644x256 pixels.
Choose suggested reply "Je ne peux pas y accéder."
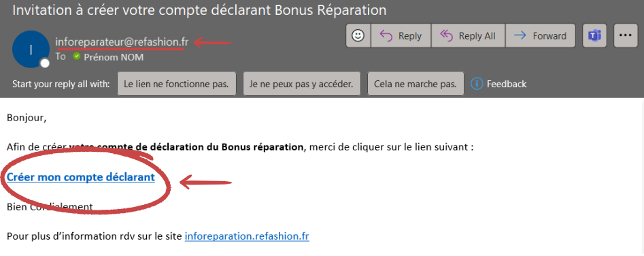coord(302,84)
